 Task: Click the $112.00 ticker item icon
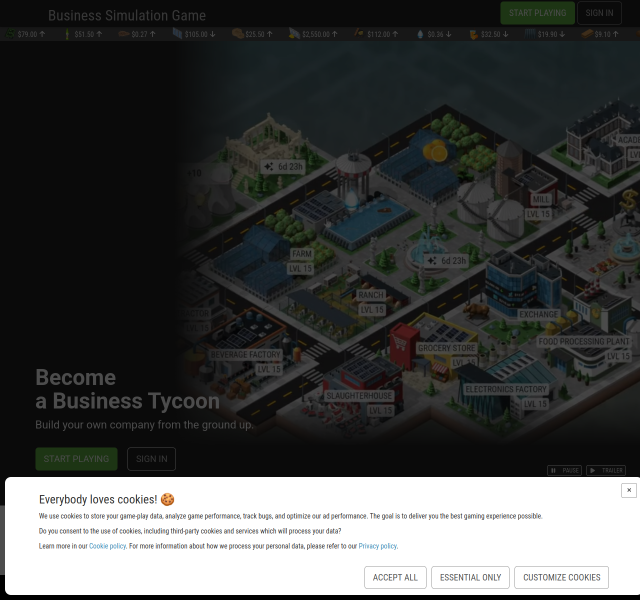click(x=358, y=33)
